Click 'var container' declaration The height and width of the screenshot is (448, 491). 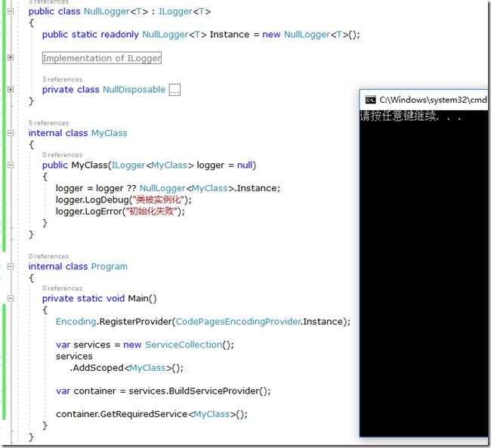(x=86, y=391)
